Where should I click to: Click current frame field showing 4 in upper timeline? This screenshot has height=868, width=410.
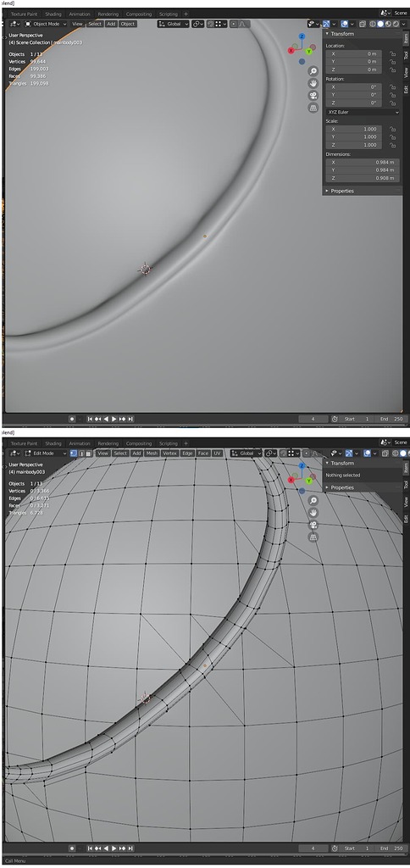pos(313,419)
